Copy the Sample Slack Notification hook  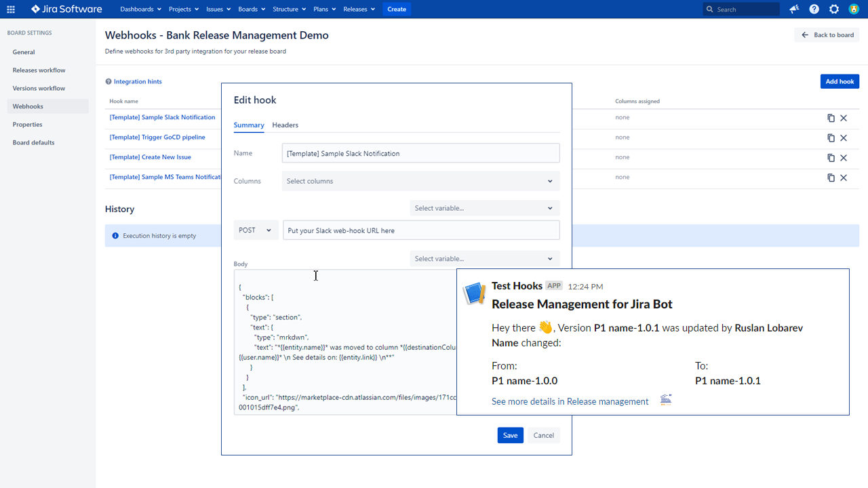pos(831,118)
